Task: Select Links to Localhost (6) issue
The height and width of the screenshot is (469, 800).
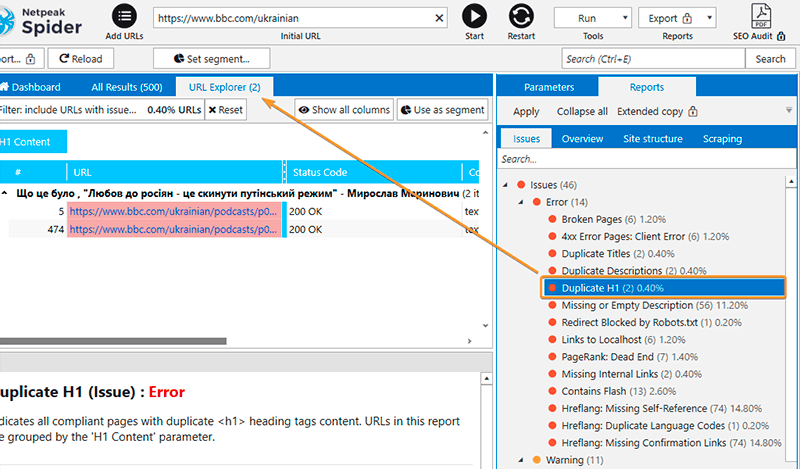Action: point(616,339)
